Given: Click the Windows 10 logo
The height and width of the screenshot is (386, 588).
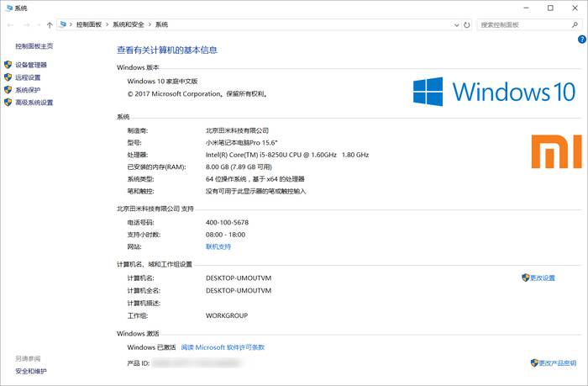Looking at the screenshot, I should [x=494, y=92].
